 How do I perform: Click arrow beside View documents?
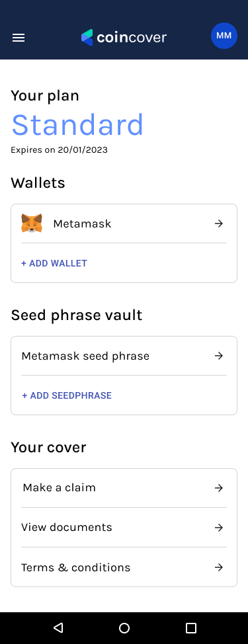(219, 528)
